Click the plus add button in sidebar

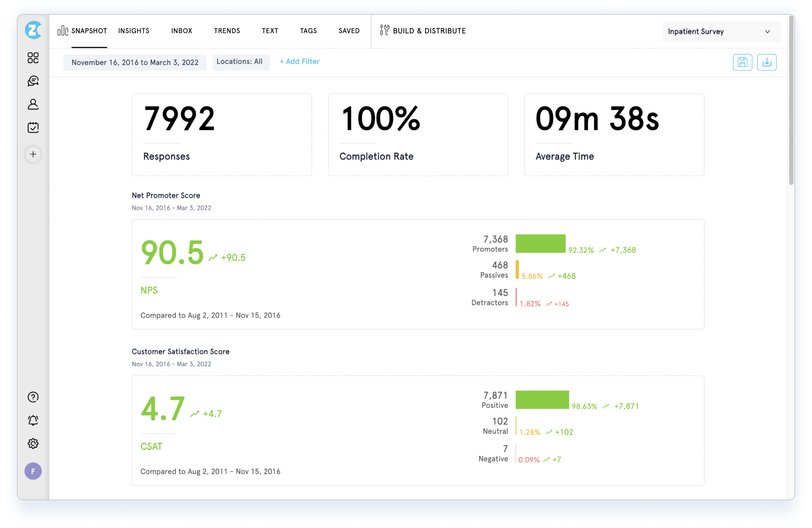click(33, 154)
